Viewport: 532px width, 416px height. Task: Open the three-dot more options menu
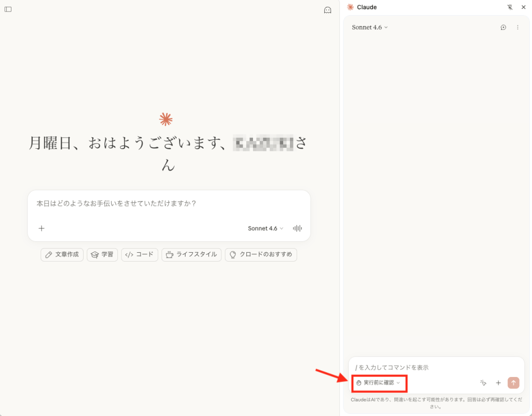pyautogui.click(x=517, y=28)
